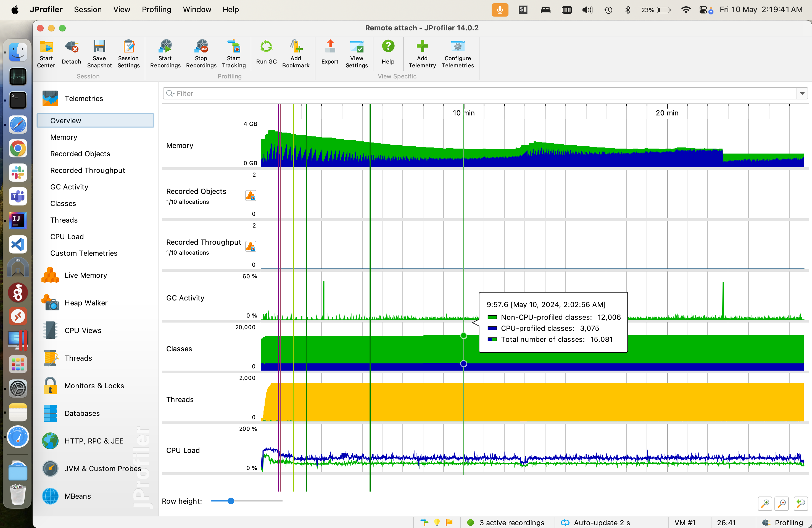The image size is (812, 528).
Task: Open the Heap Walker section
Action: 86,303
